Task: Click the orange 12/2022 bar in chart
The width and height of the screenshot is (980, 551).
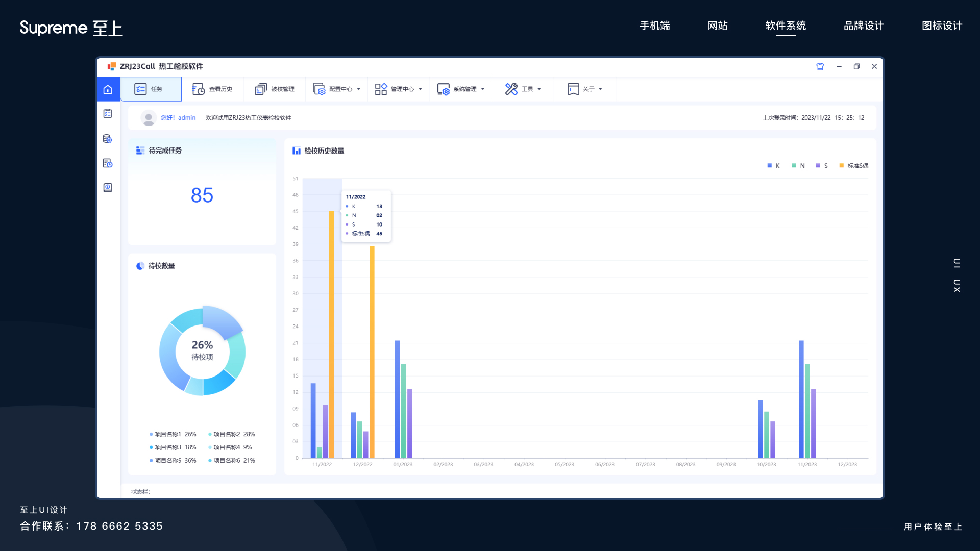Action: coord(372,352)
